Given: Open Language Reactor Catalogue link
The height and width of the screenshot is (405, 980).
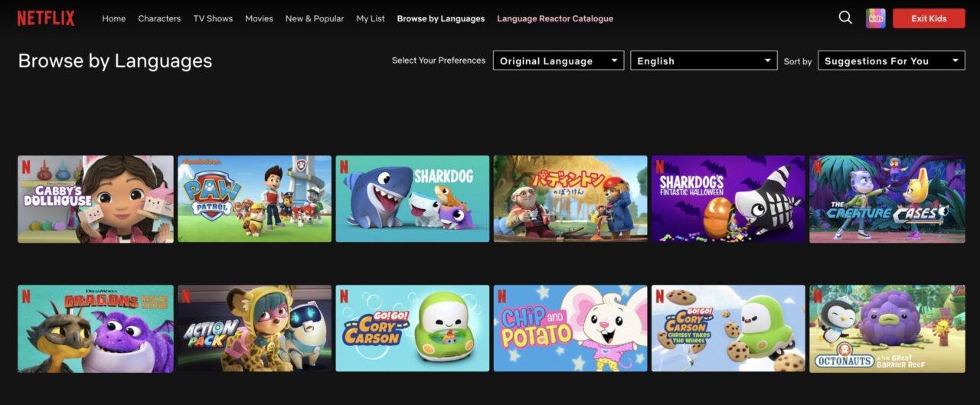Looking at the screenshot, I should tap(555, 18).
